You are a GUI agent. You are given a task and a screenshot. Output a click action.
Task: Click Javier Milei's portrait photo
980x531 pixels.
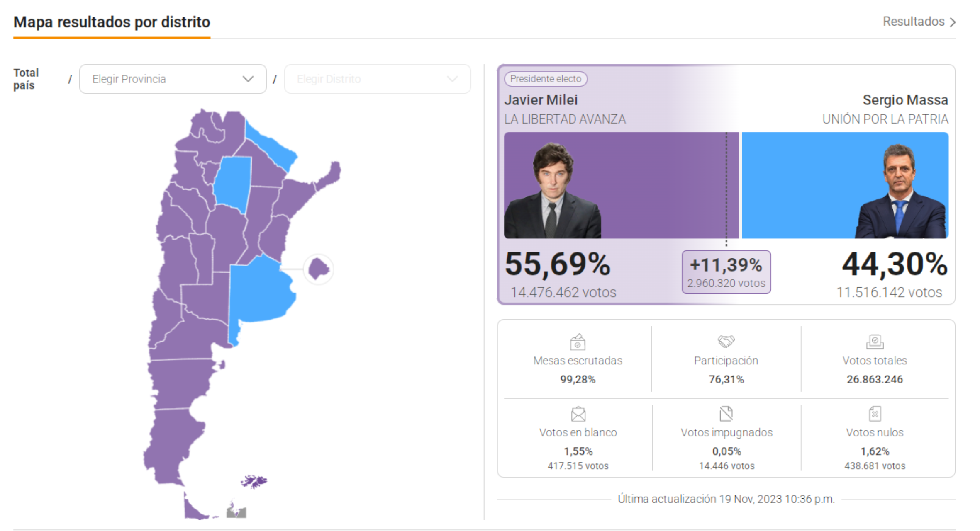pyautogui.click(x=552, y=191)
